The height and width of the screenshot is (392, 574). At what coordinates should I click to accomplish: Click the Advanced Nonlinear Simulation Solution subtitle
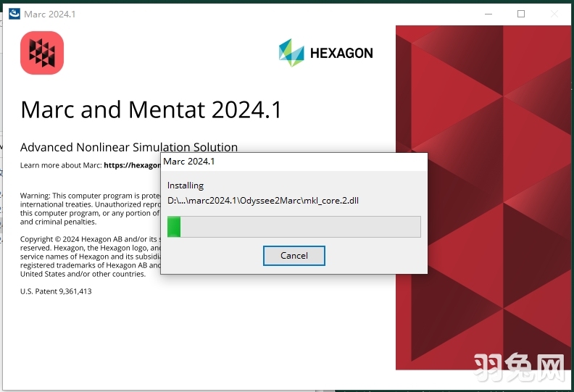point(128,147)
